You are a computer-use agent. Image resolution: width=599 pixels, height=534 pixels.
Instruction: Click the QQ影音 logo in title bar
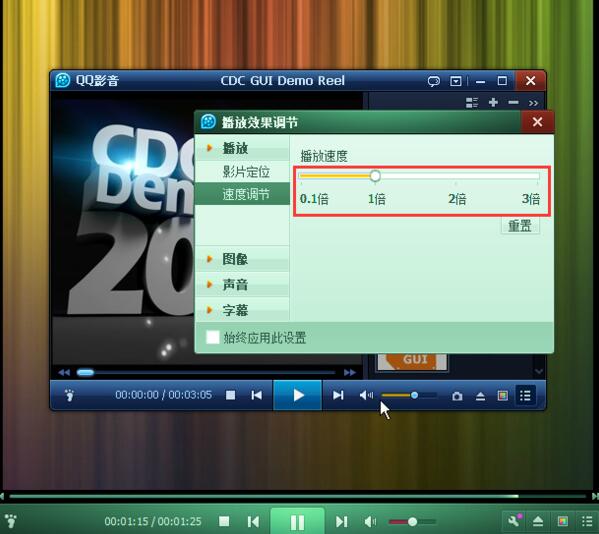point(63,81)
